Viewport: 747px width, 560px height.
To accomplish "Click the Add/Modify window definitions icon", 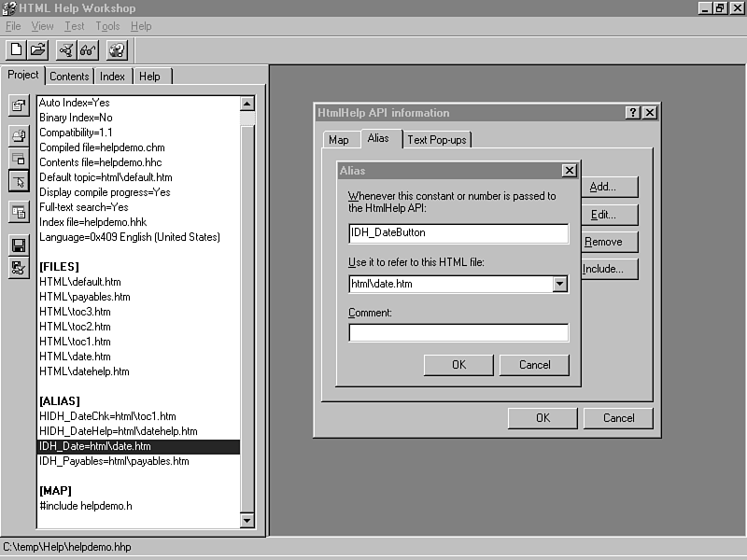I will click(19, 158).
